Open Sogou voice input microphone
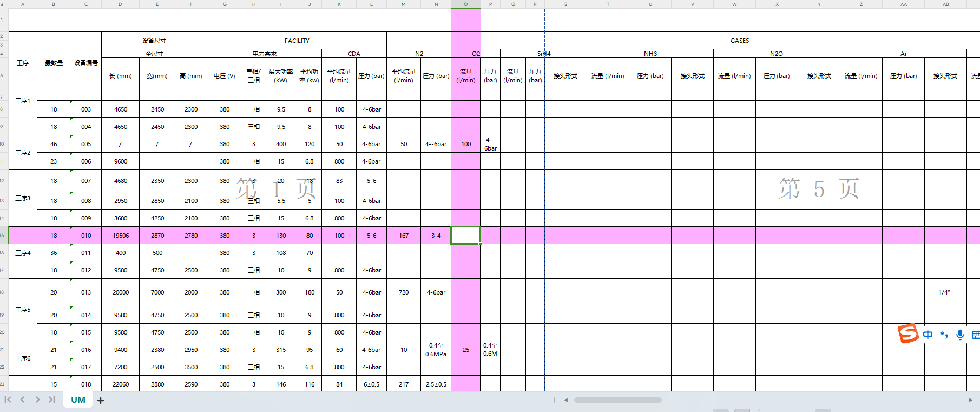980x412 pixels. click(960, 335)
